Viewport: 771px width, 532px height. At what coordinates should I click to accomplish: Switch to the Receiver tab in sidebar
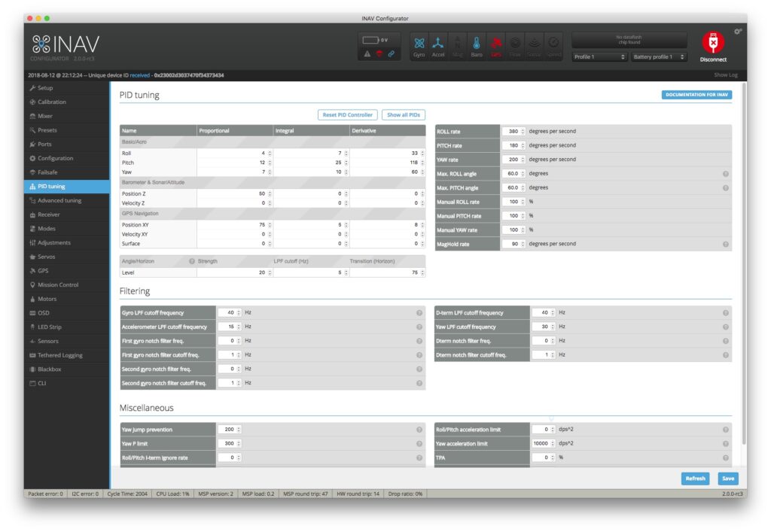[49, 214]
